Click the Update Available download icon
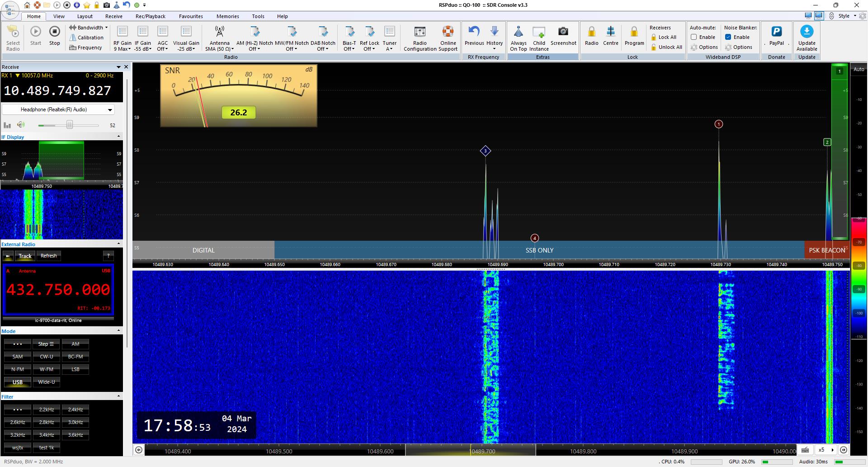 click(x=807, y=32)
